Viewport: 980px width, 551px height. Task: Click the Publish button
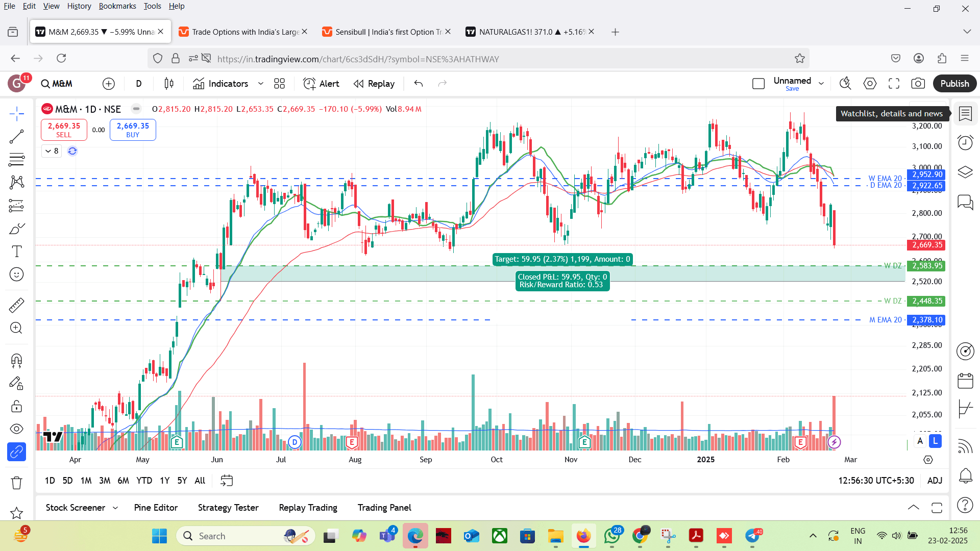click(954, 84)
